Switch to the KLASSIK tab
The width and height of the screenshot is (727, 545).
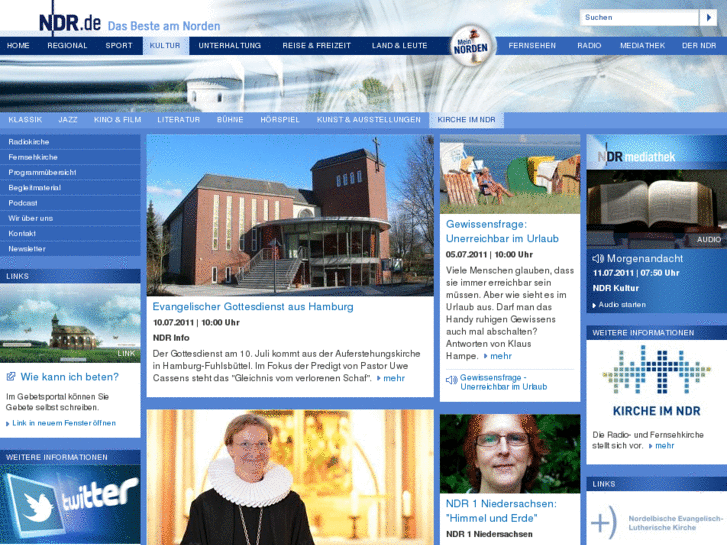click(x=25, y=120)
